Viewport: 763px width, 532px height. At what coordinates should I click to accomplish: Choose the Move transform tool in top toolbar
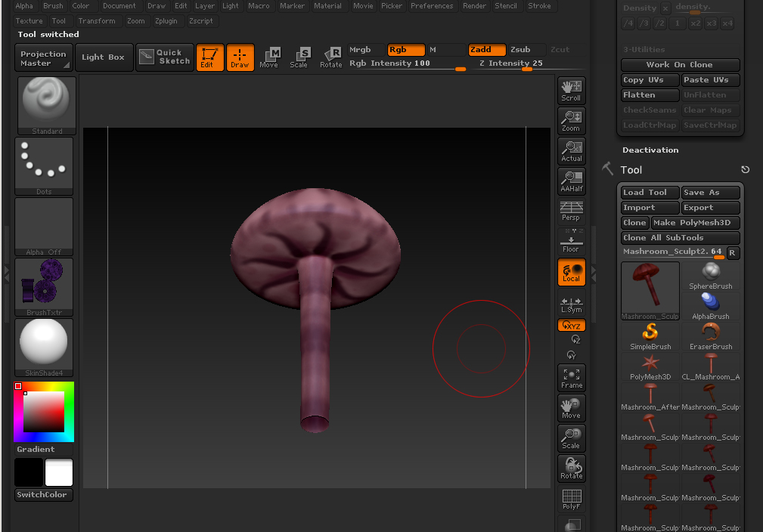point(269,57)
